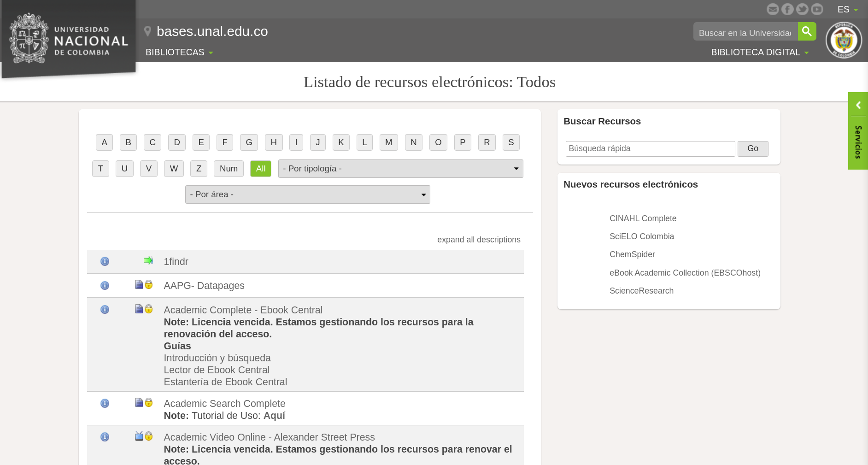Image resolution: width=868 pixels, height=465 pixels.
Task: Open the Por tipología dropdown
Action: pyautogui.click(x=400, y=169)
